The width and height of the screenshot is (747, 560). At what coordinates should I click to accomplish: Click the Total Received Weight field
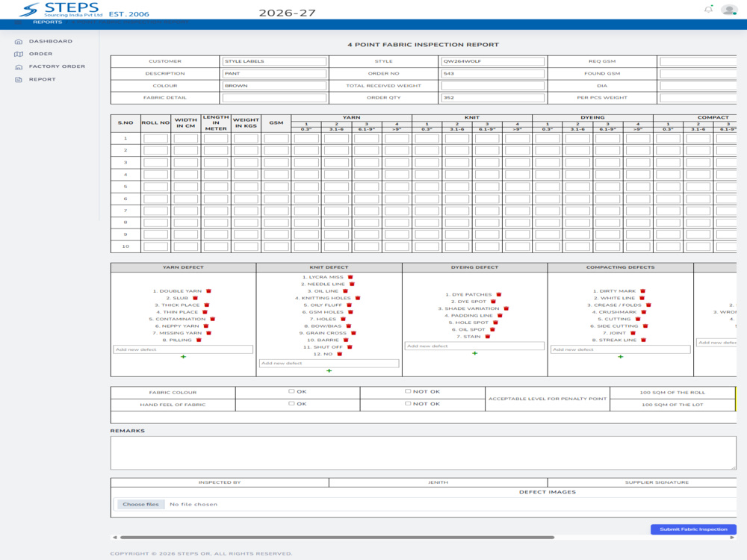492,86
